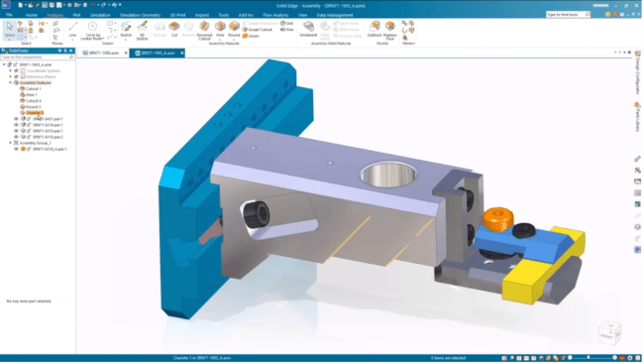
Task: Collapse the Assembly Features node
Action: [x=11, y=82]
